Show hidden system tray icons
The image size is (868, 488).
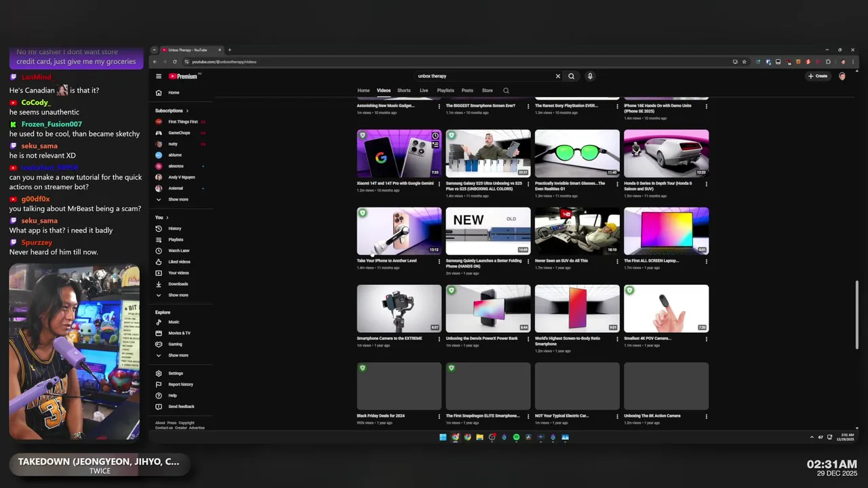pos(812,437)
